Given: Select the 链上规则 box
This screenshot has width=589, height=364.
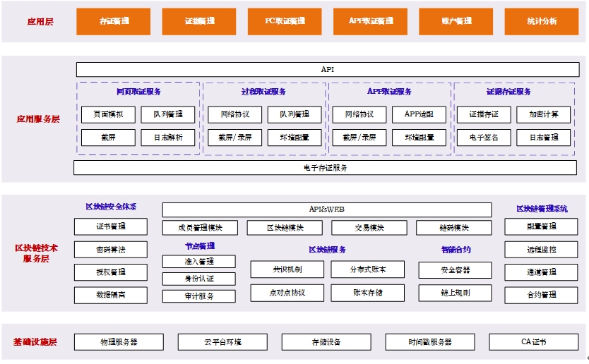Looking at the screenshot, I should 456,293.
